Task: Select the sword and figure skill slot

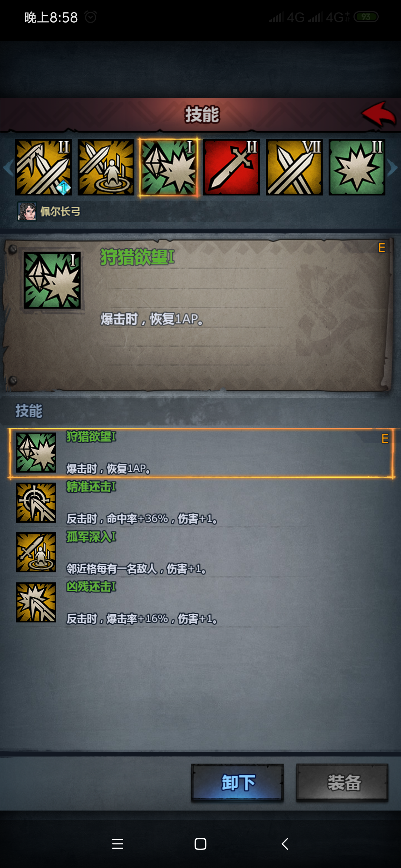Action: tap(106, 167)
